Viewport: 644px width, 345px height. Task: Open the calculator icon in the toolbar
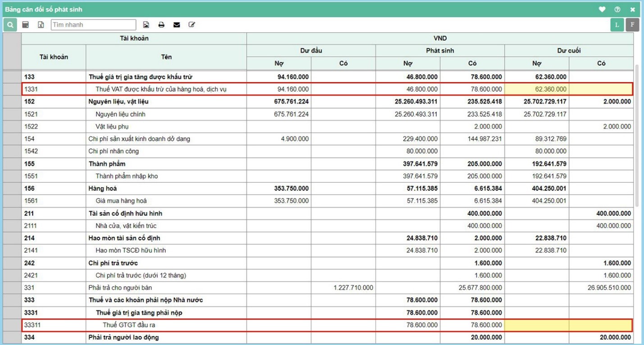26,25
